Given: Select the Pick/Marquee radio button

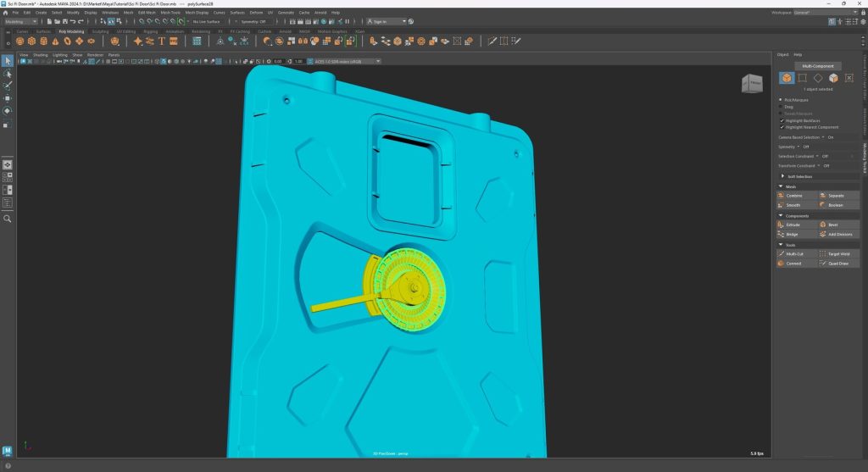Looking at the screenshot, I should point(781,100).
